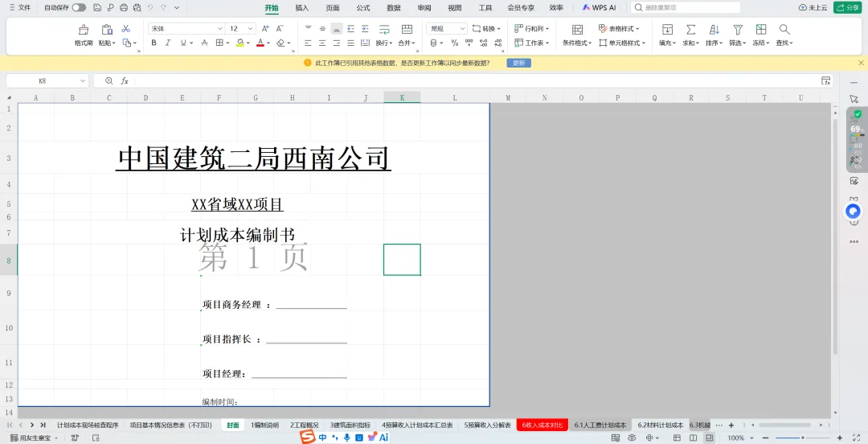Screen dimensions: 868x444
Task: Click the eraser clear formatting icon
Action: tap(280, 43)
